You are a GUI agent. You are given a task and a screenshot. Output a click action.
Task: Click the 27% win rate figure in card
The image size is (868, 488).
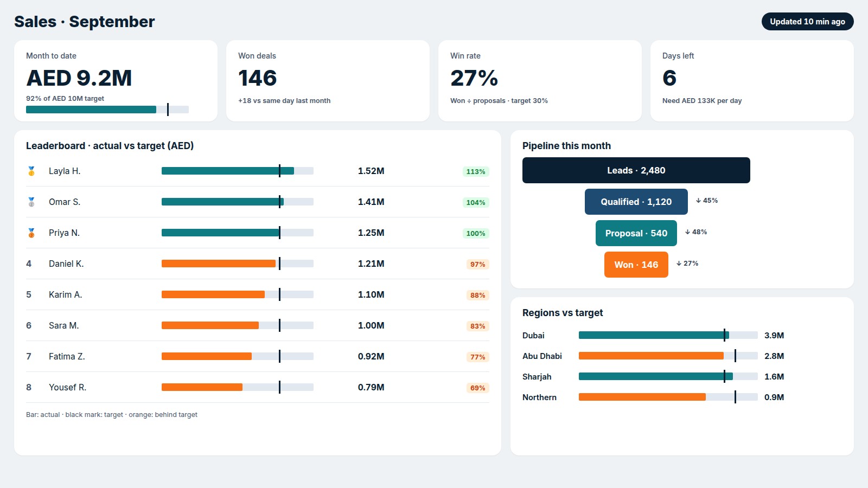click(x=474, y=78)
